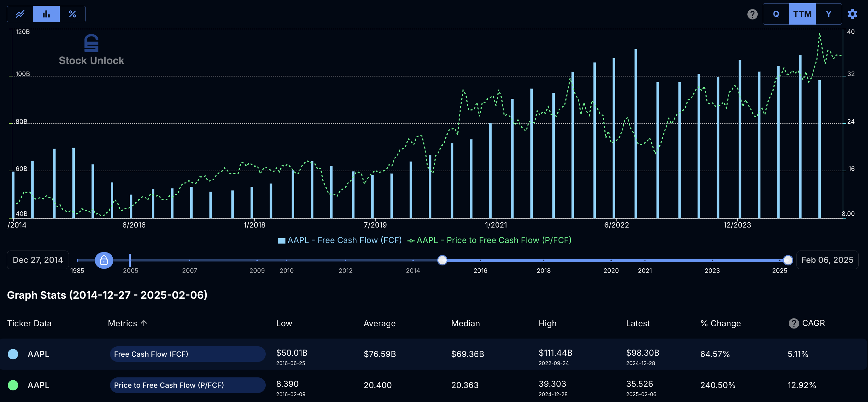Click the $98.30B latest value
Image resolution: width=868 pixels, height=402 pixels.
point(642,352)
